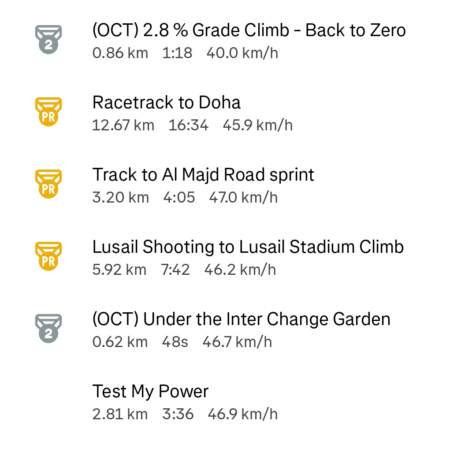Viewport: 476px width, 451px height.
Task: Open the (OCT) 2.8 % Grade Climb segment
Action: [249, 30]
